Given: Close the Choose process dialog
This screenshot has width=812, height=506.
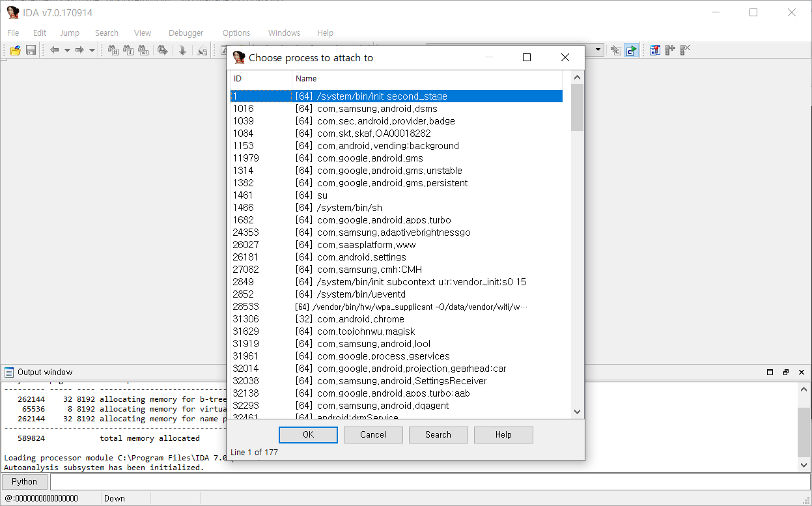Looking at the screenshot, I should tap(565, 57).
